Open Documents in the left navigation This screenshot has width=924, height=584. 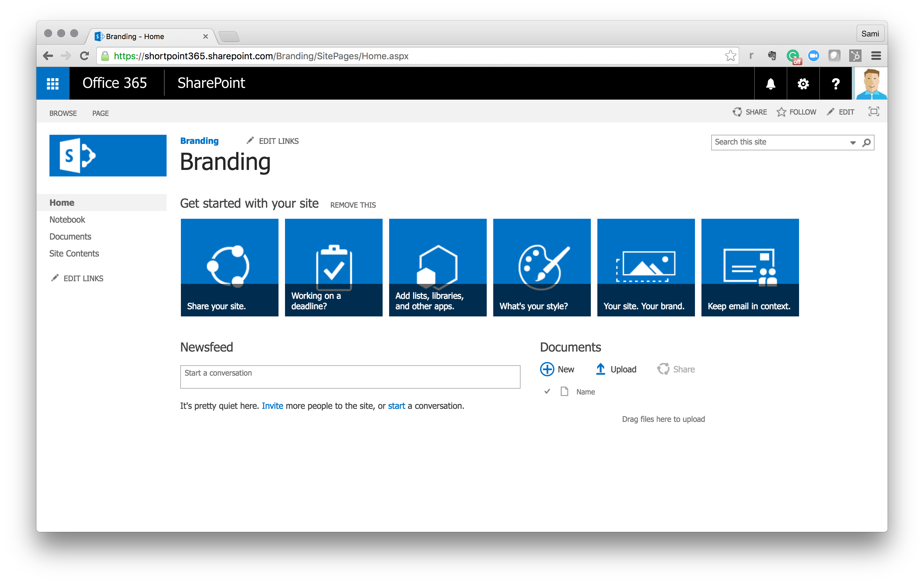pyautogui.click(x=70, y=237)
